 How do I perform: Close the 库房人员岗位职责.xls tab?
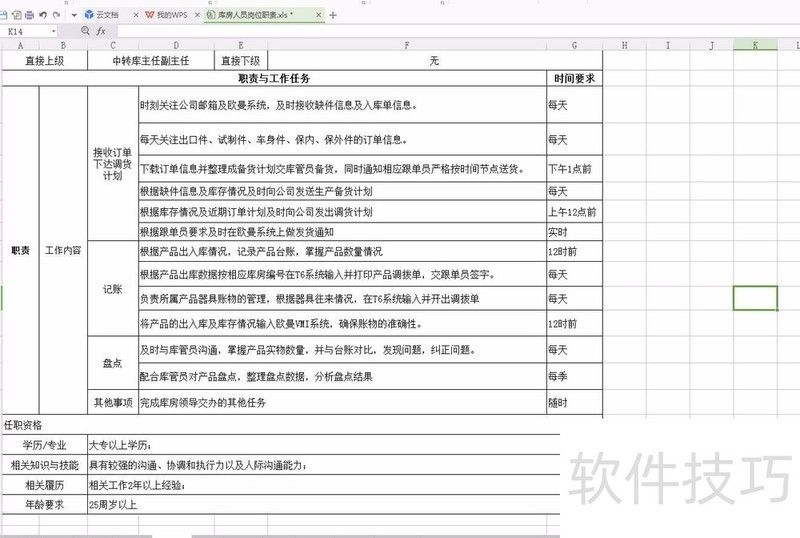(319, 15)
